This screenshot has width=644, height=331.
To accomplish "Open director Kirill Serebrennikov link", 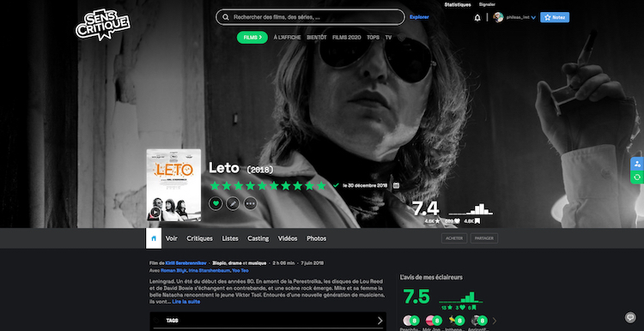I will coord(187,263).
